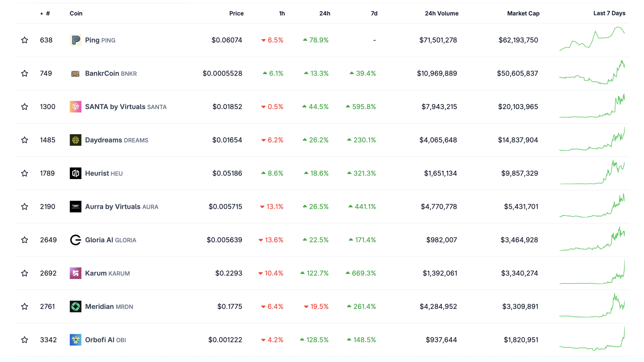Open the Ping coin page link

tap(93, 40)
